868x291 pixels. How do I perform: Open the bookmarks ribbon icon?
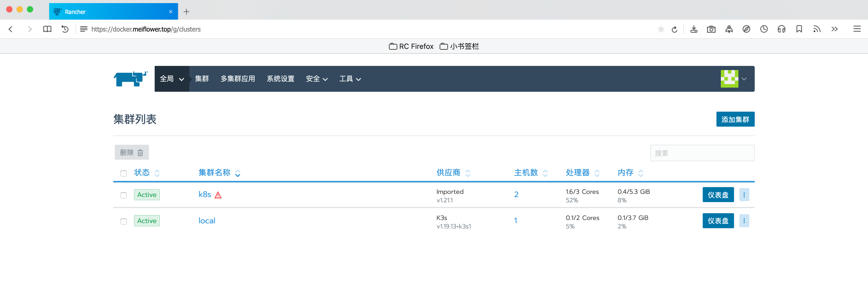point(799,29)
